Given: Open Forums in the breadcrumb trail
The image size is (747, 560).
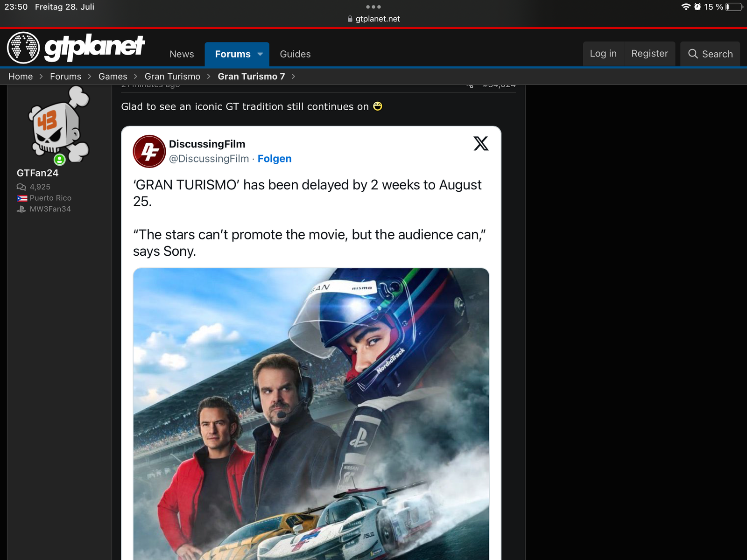Looking at the screenshot, I should coord(65,77).
